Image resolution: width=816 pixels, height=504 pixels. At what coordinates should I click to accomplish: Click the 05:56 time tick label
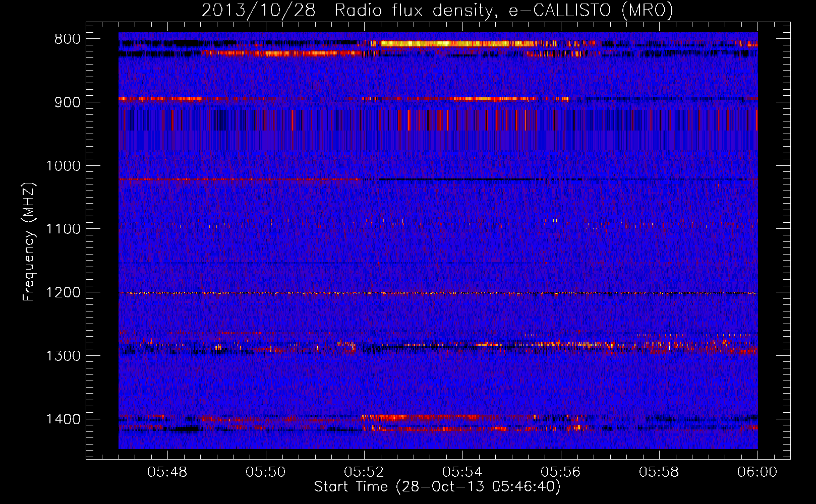(x=560, y=472)
